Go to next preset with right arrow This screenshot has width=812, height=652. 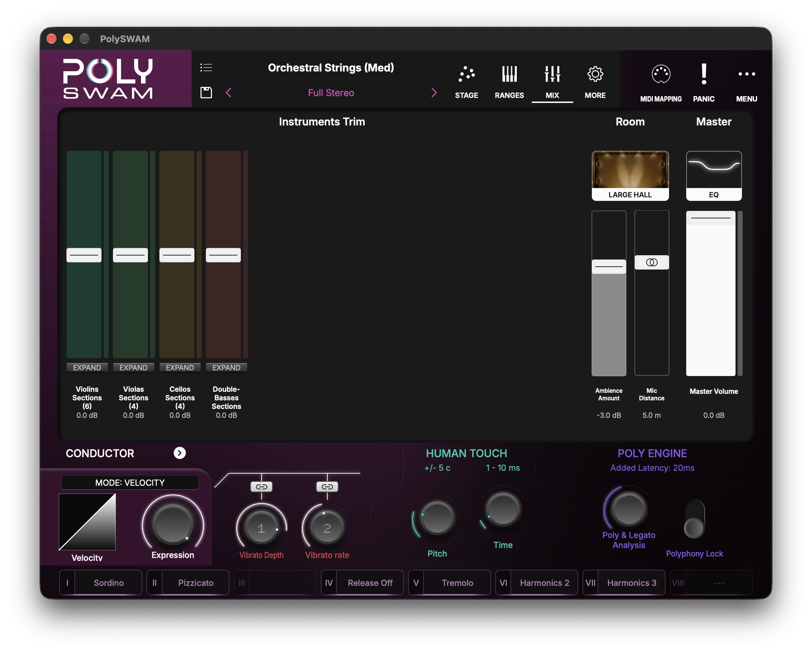coord(434,93)
